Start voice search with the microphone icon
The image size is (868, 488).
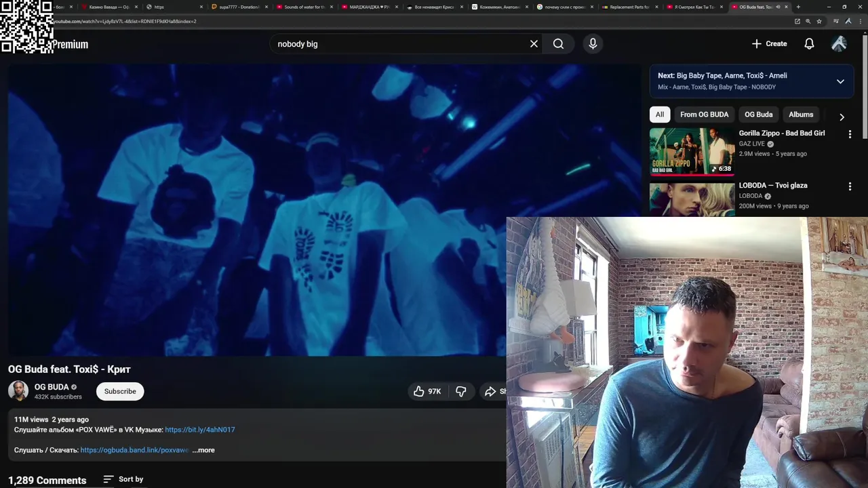(x=593, y=44)
